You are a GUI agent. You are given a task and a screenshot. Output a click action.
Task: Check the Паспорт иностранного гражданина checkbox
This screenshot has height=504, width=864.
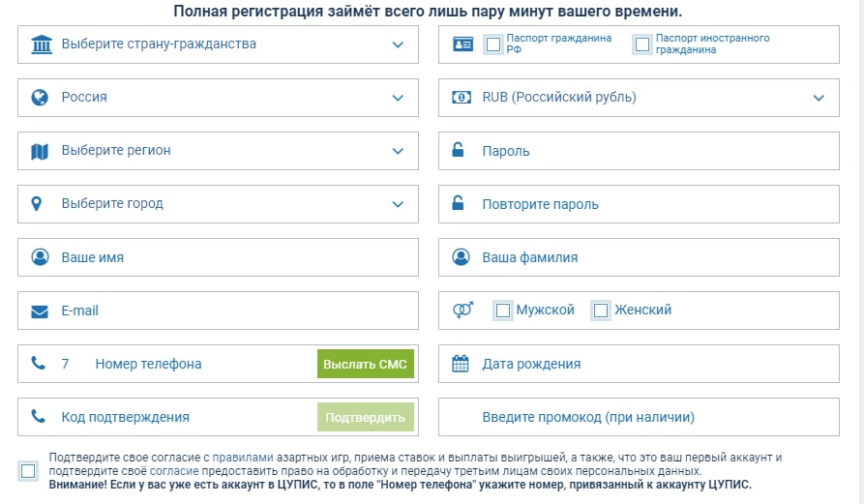coord(642,44)
